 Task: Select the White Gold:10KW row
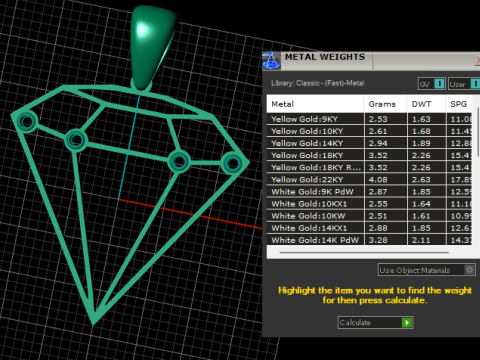pyautogui.click(x=369, y=216)
